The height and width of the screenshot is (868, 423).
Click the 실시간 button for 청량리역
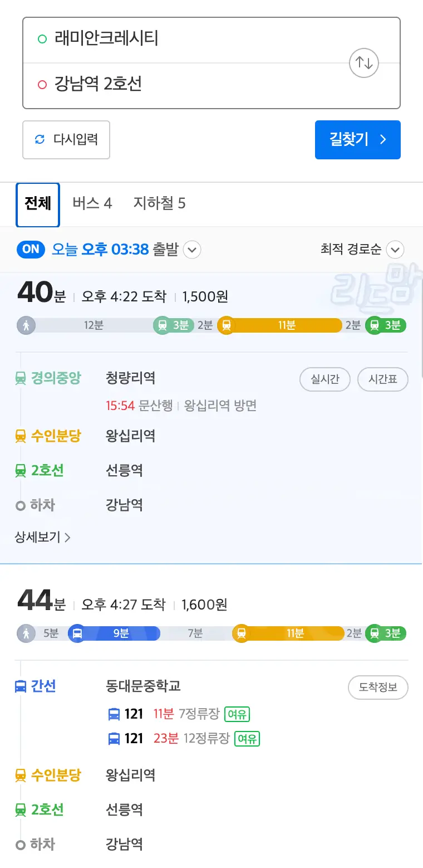point(324,379)
